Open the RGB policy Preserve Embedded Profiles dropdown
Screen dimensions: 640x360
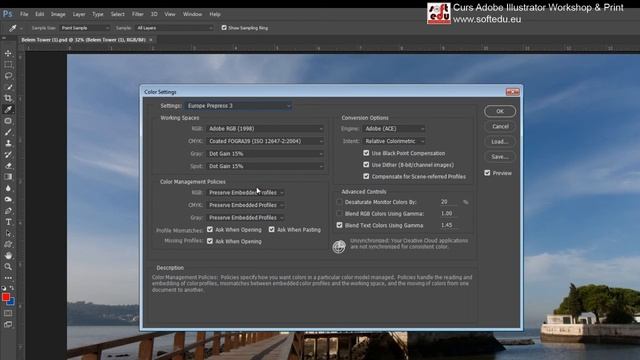tap(246, 193)
